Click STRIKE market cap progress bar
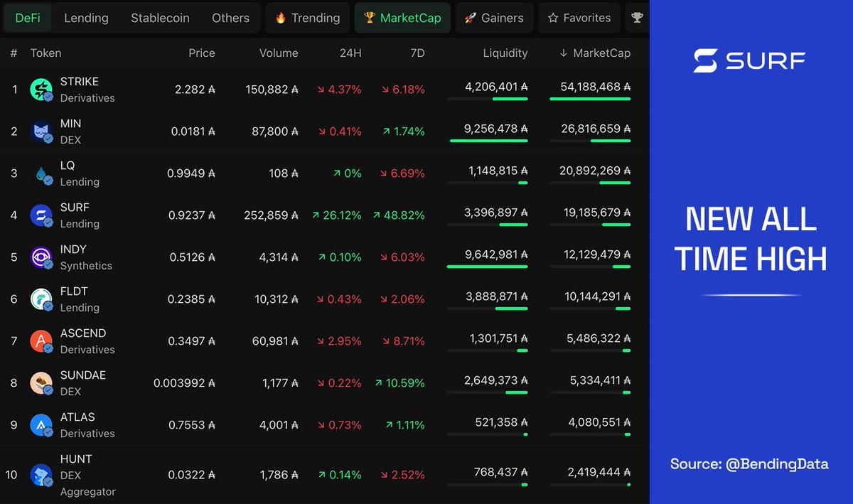Screen dimensions: 853x504 click(590, 99)
